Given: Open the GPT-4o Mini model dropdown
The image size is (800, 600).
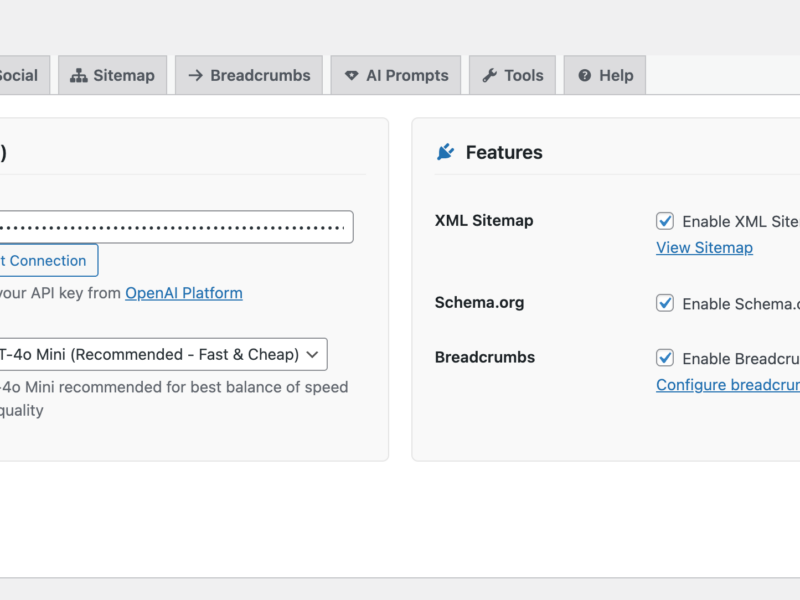Looking at the screenshot, I should tap(160, 354).
